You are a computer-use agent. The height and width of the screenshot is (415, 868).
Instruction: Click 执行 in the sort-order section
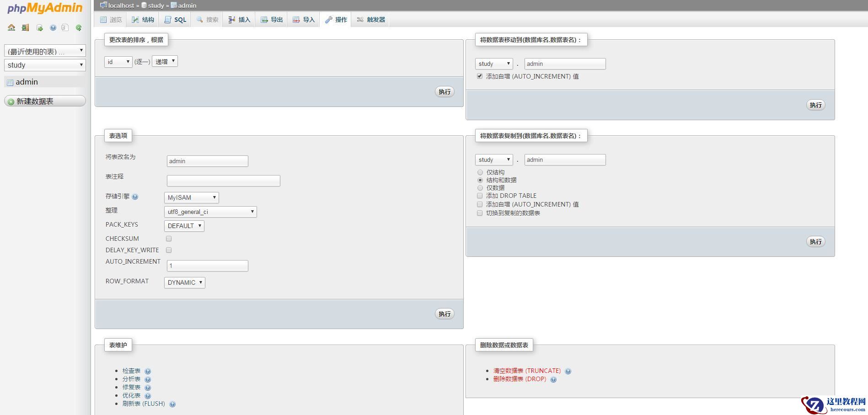pyautogui.click(x=445, y=92)
